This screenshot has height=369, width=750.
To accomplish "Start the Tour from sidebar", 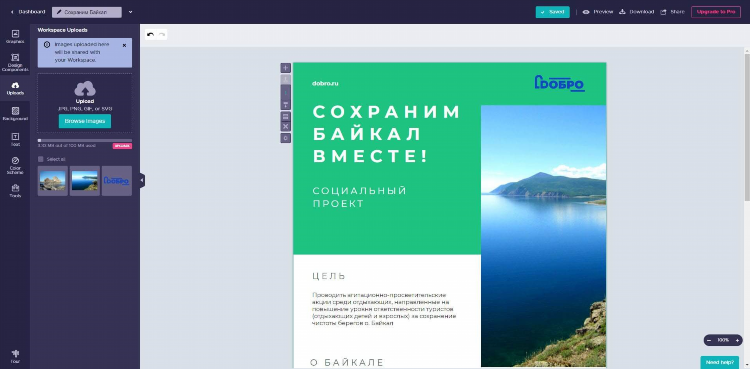I will [15, 357].
